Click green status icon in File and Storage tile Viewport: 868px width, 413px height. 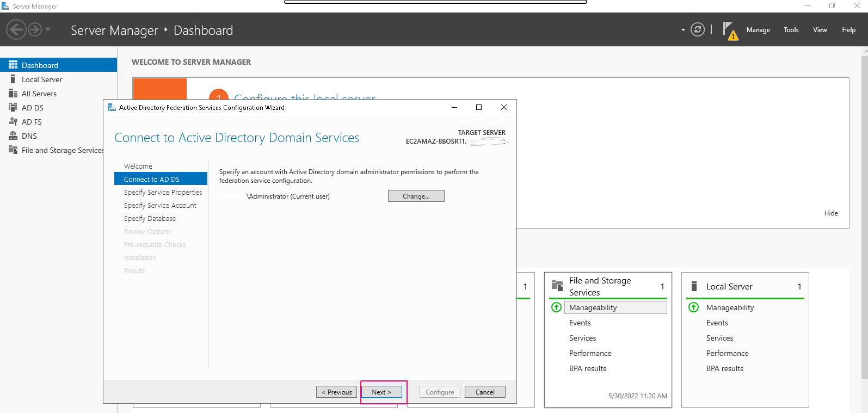tap(556, 307)
